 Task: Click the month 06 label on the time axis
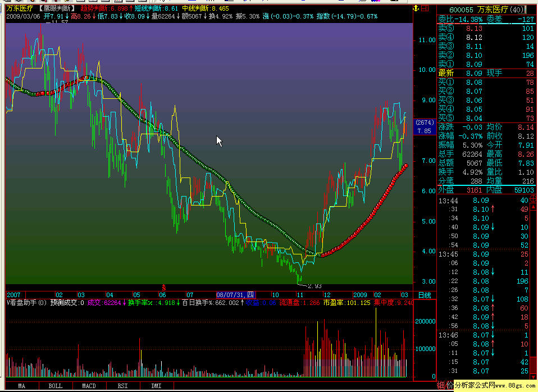coord(163,295)
